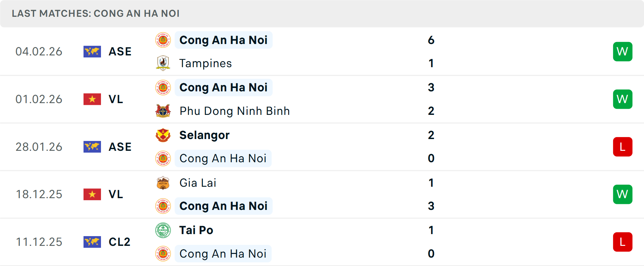Viewport: 644px width, 266px height.
Task: Click the score 6 in the Tampines match
Action: (432, 40)
